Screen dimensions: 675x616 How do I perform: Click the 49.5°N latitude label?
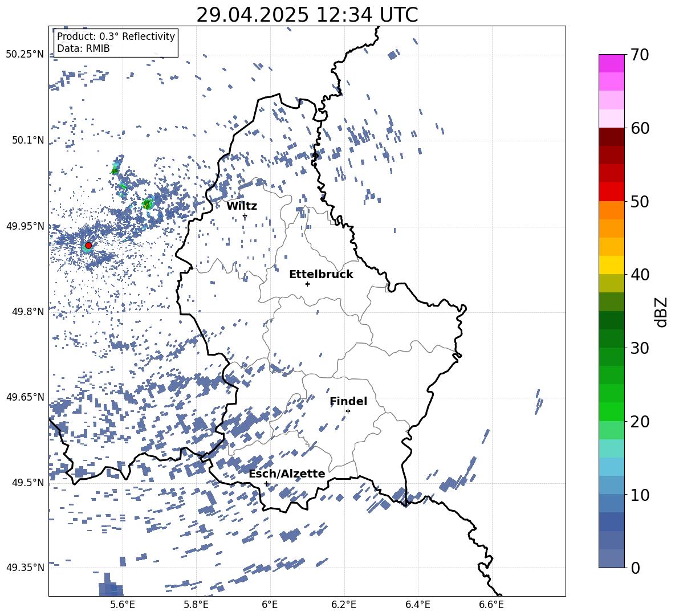(x=28, y=483)
